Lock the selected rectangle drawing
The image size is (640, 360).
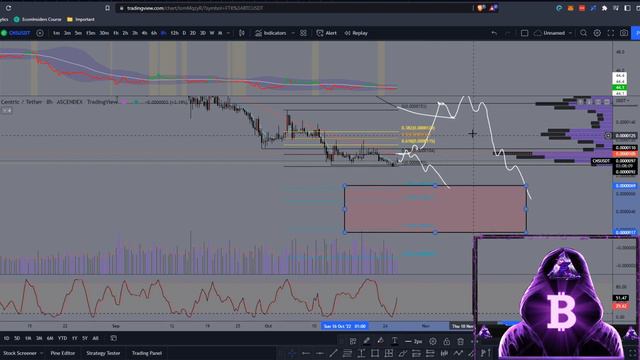point(447,341)
